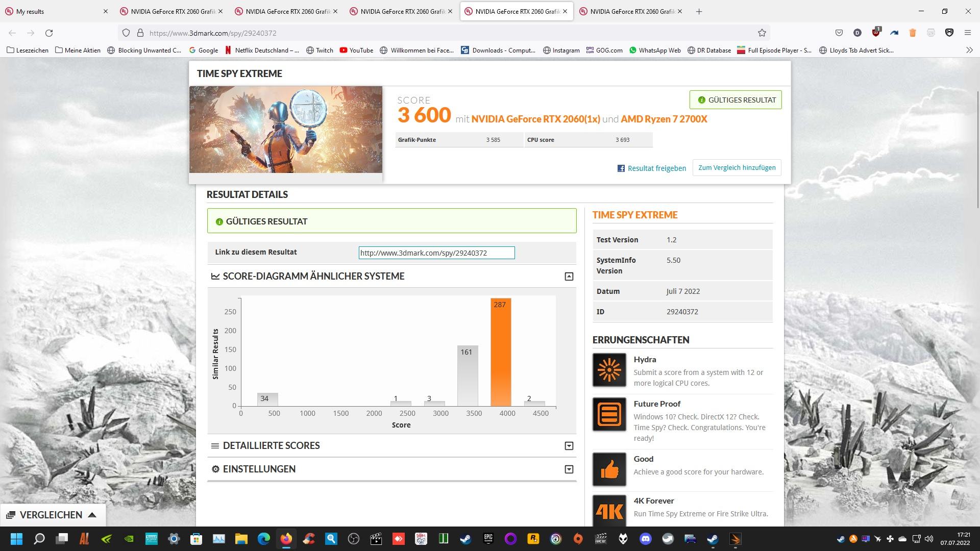This screenshot has height=551, width=980.
Task: Collapse the Score-Diagramm ähnlicher Systeme section
Action: (569, 277)
